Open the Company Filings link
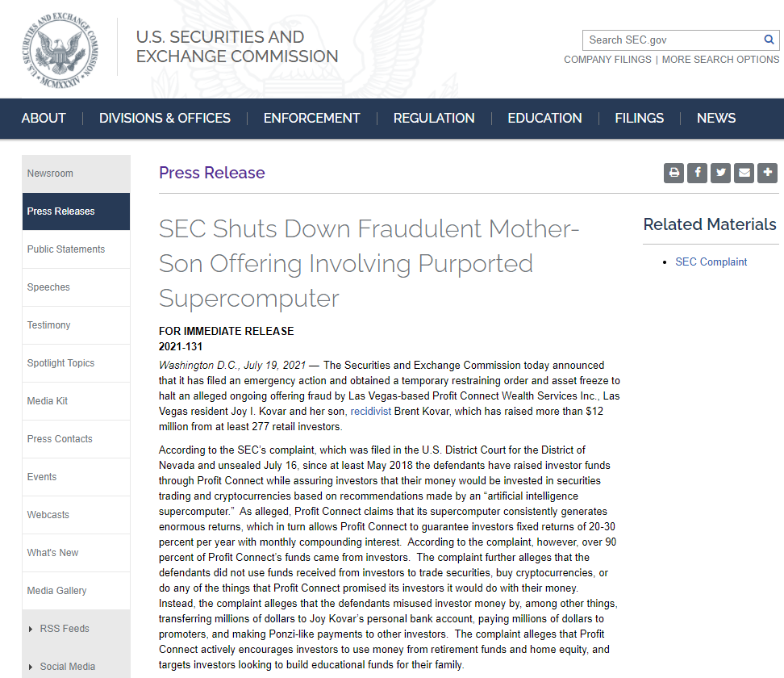The width and height of the screenshot is (784, 678). pyautogui.click(x=607, y=60)
